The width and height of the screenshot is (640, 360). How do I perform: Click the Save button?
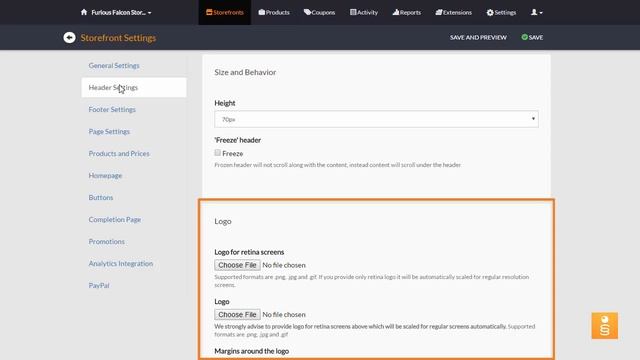point(532,37)
